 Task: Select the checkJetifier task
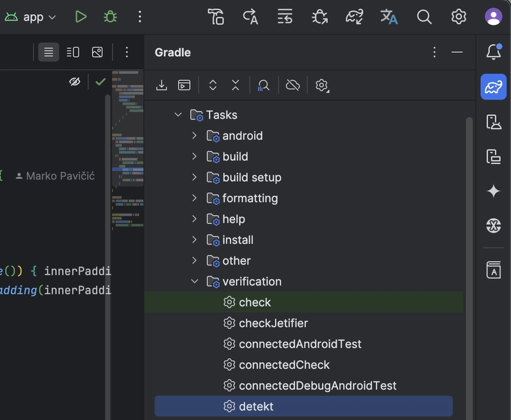click(304, 323)
